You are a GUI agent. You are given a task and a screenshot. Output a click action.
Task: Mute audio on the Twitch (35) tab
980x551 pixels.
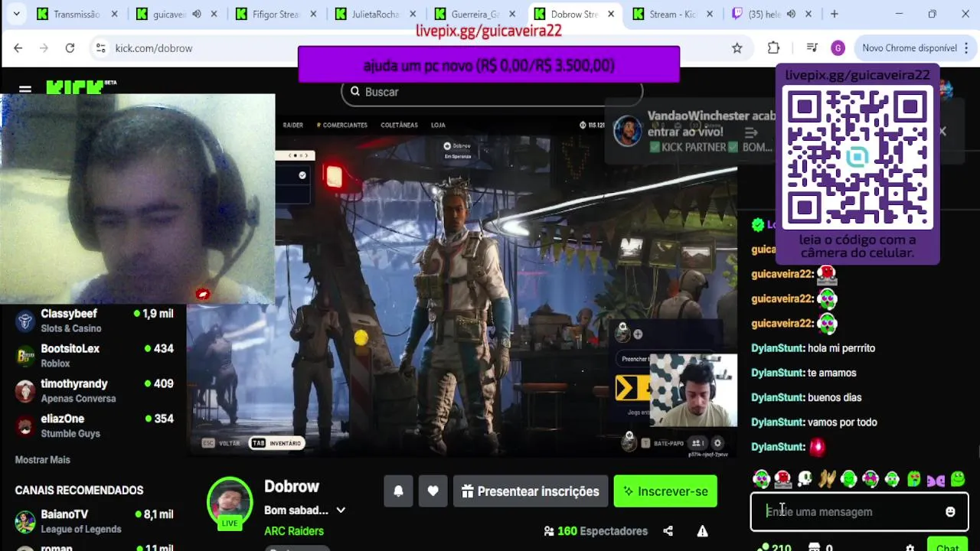click(x=791, y=14)
